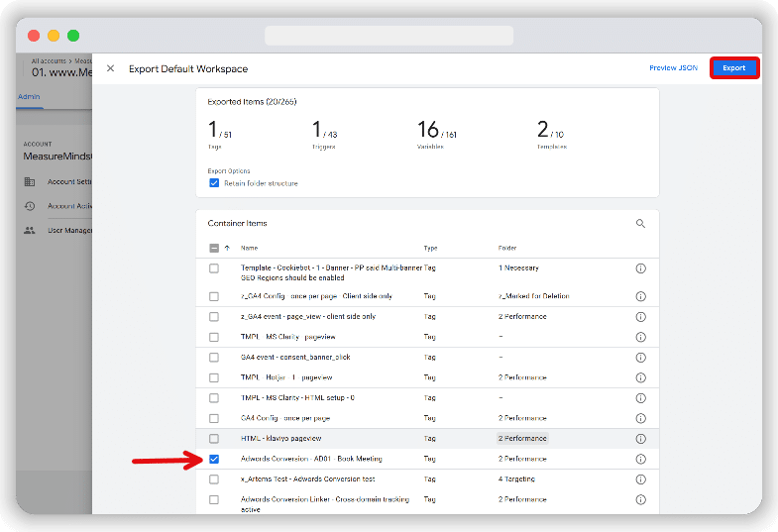Uncheck the Adwords Conversion AD01 Book Meeting checkbox

click(214, 459)
